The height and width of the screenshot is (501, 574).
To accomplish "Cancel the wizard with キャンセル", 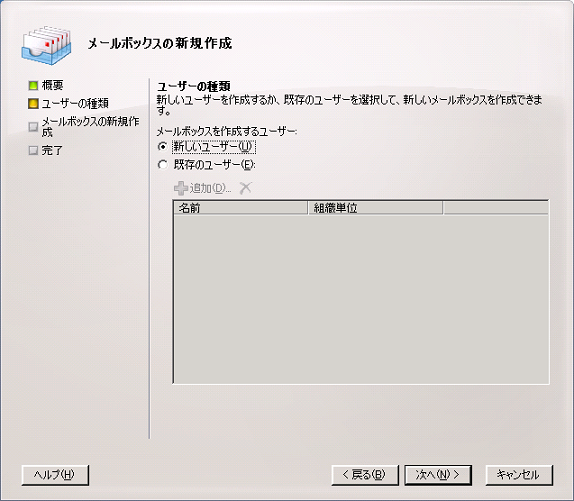I will pos(519,475).
